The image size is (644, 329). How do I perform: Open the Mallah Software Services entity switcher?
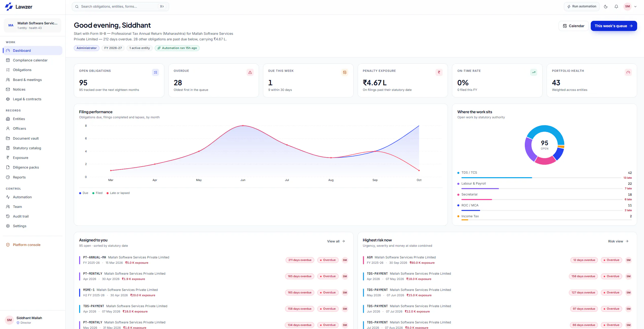click(33, 25)
